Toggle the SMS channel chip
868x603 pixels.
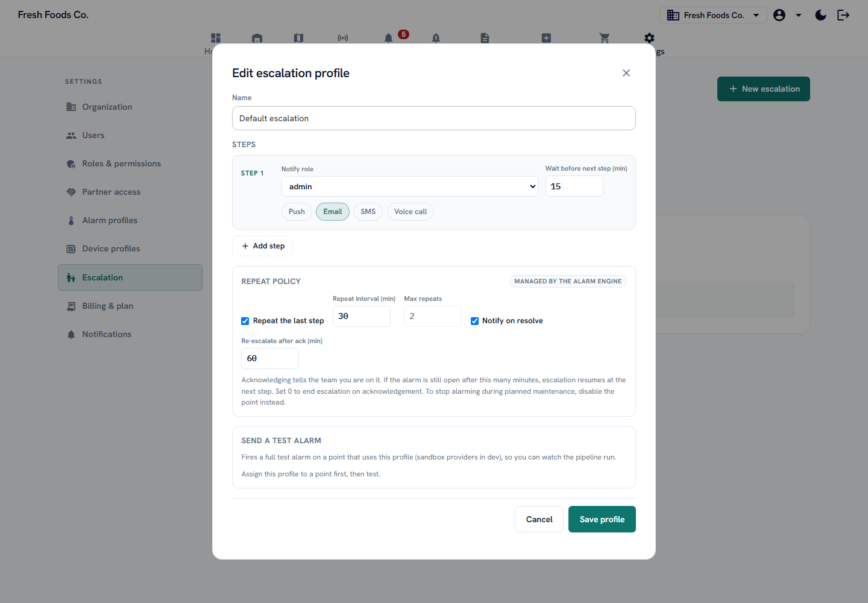(x=368, y=212)
